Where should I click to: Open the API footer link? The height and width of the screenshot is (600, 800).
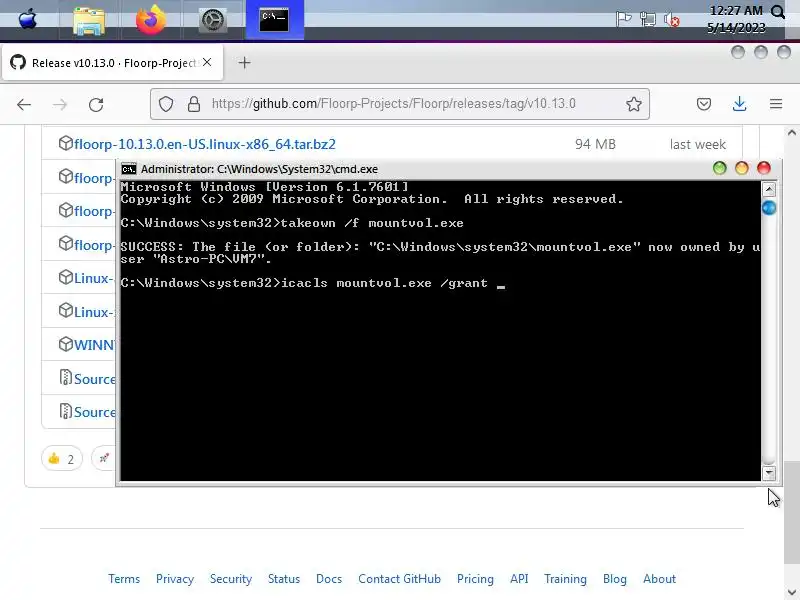(x=519, y=579)
